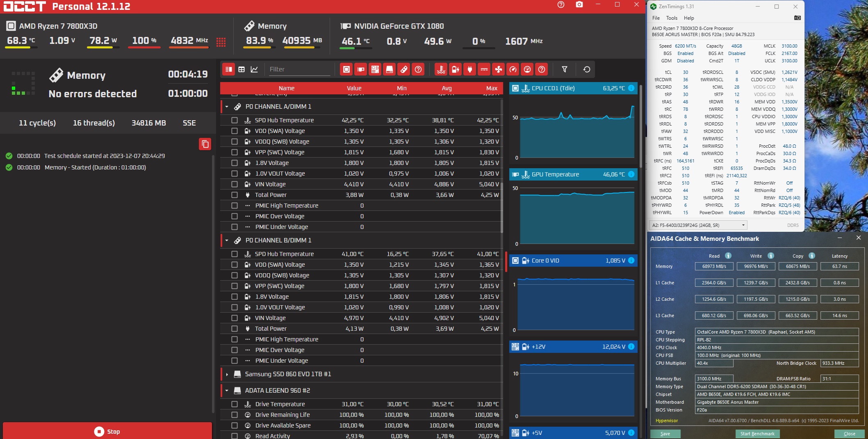868x439 pixels.
Task: Check the Drive Available Spare checkbox
Action: coord(235,425)
